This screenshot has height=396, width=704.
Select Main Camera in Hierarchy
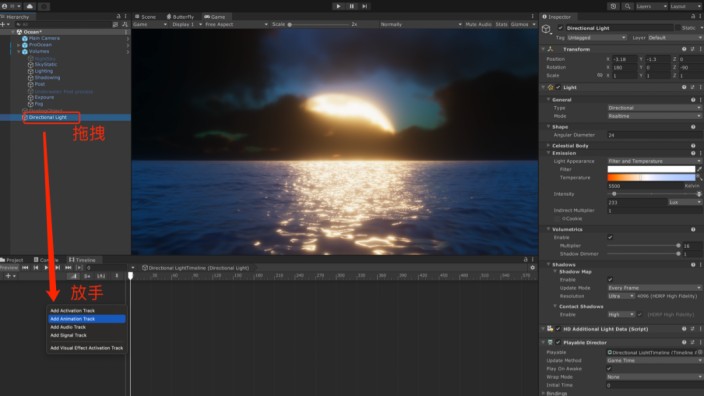pos(44,38)
